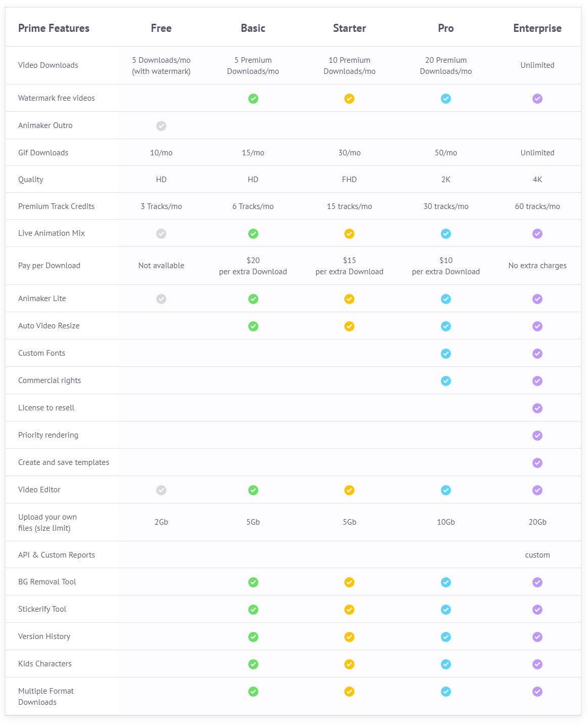Click gray Free checkmark for Video Editor
The width and height of the screenshot is (588, 724).
[161, 490]
